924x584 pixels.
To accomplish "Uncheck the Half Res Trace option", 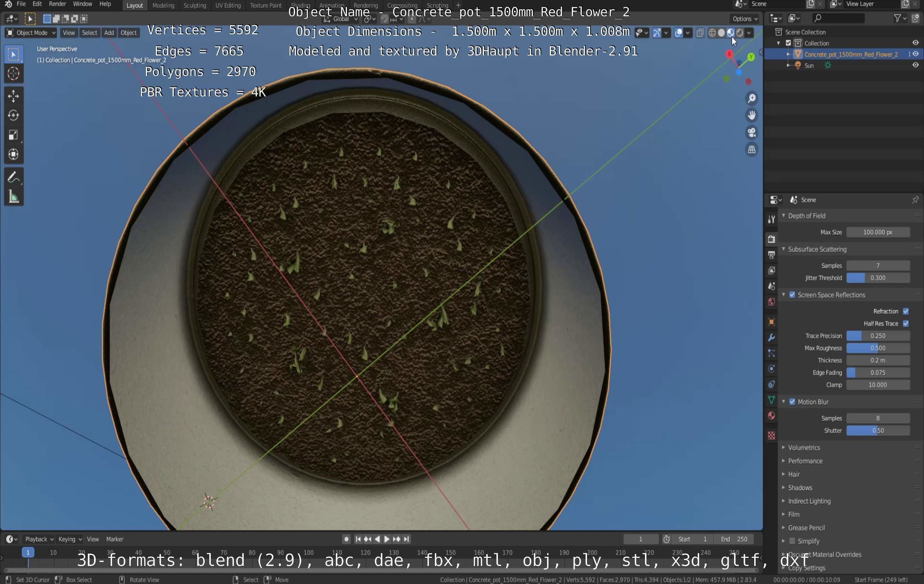I will click(x=906, y=323).
